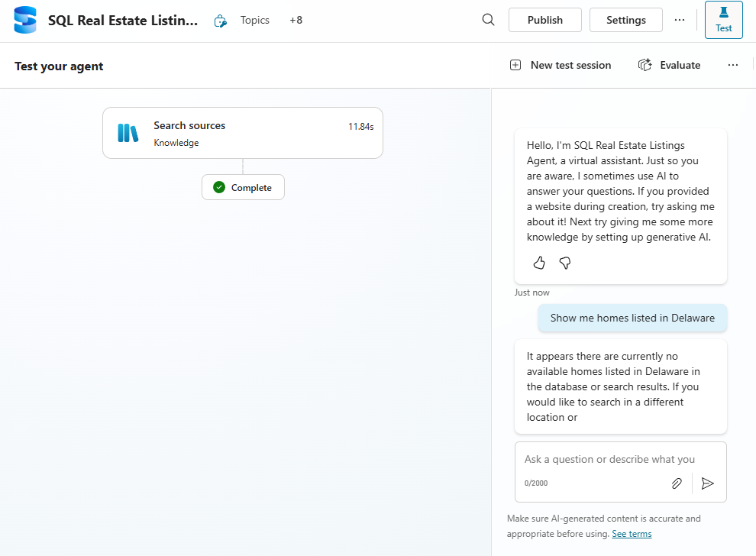The height and width of the screenshot is (556, 756).
Task: Click the Publish button
Action: pos(545,20)
